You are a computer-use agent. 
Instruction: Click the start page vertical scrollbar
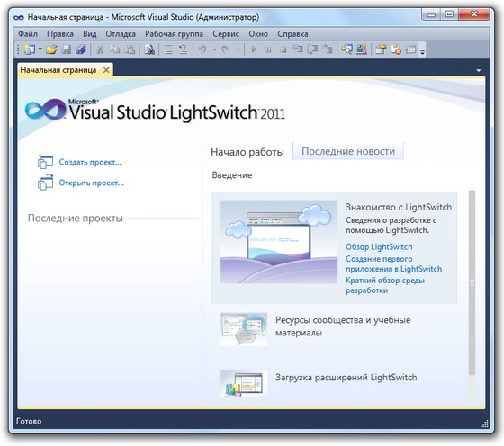pyautogui.click(x=472, y=282)
